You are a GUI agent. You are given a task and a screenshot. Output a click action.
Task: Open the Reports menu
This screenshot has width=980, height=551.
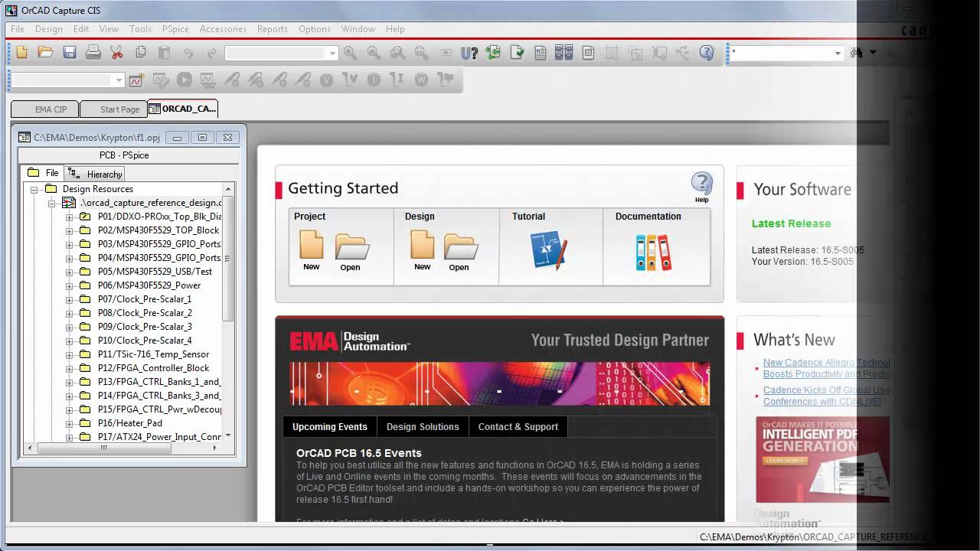pyautogui.click(x=272, y=29)
